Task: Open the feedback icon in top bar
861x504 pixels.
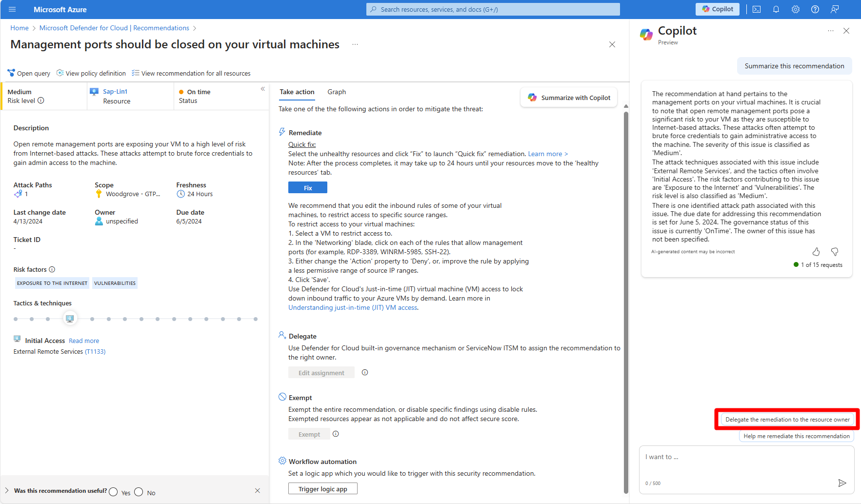Action: (835, 9)
